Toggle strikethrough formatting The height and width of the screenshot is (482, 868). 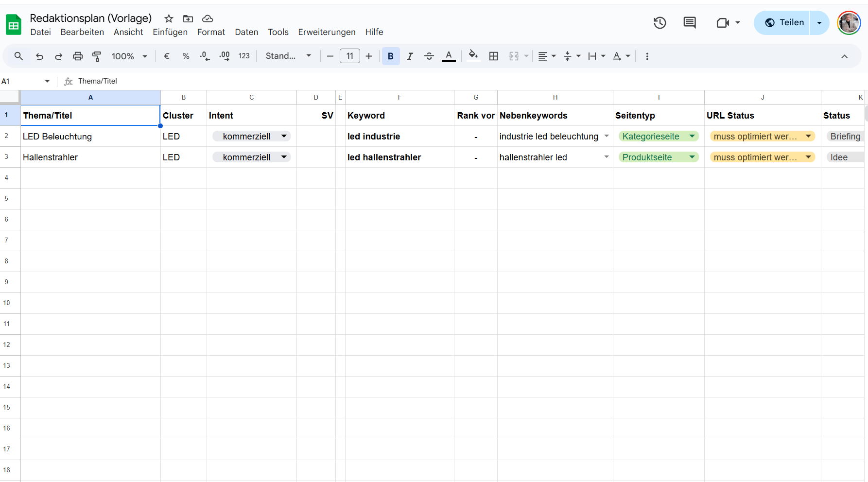point(429,56)
